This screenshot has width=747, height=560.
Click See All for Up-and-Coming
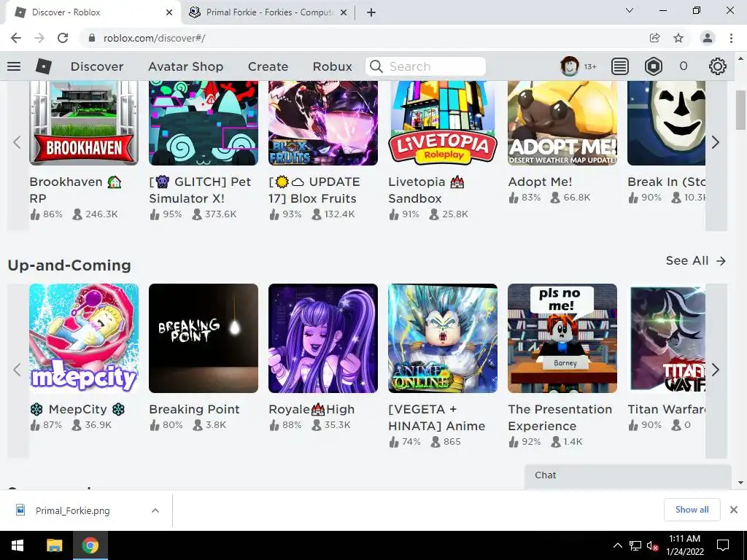[695, 260]
